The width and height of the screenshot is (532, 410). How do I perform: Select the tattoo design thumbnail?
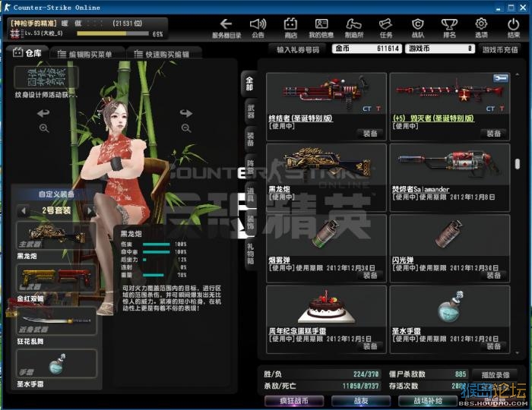click(x=46, y=77)
